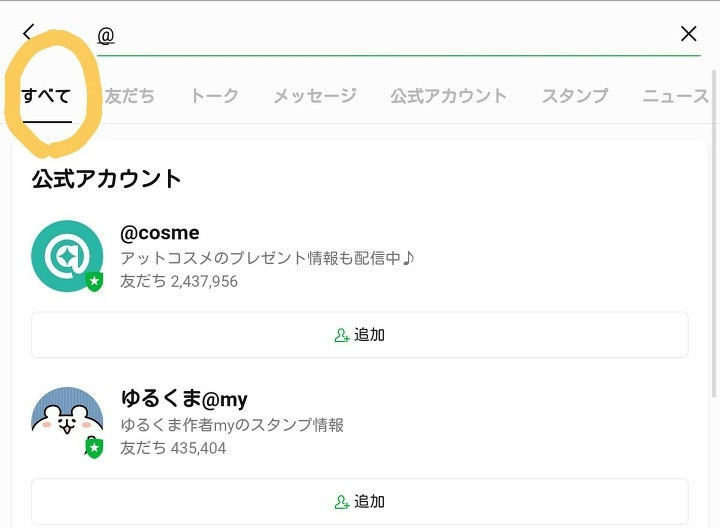Add @cosme with the 追加 button
Image resolution: width=720 pixels, height=528 pixels.
360,335
